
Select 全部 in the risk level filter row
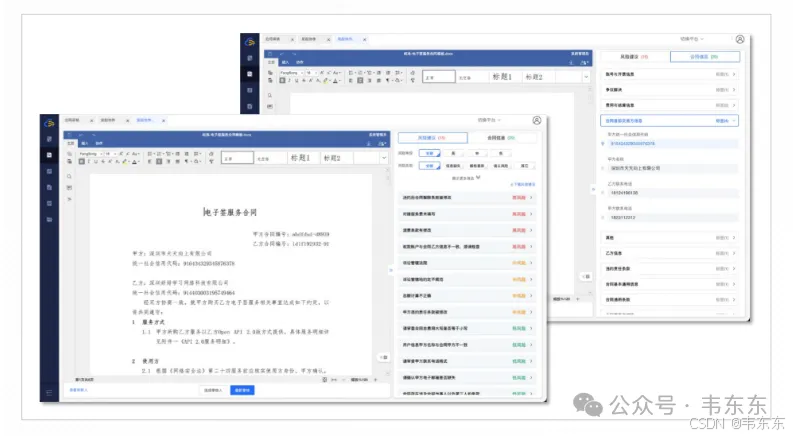pos(429,153)
